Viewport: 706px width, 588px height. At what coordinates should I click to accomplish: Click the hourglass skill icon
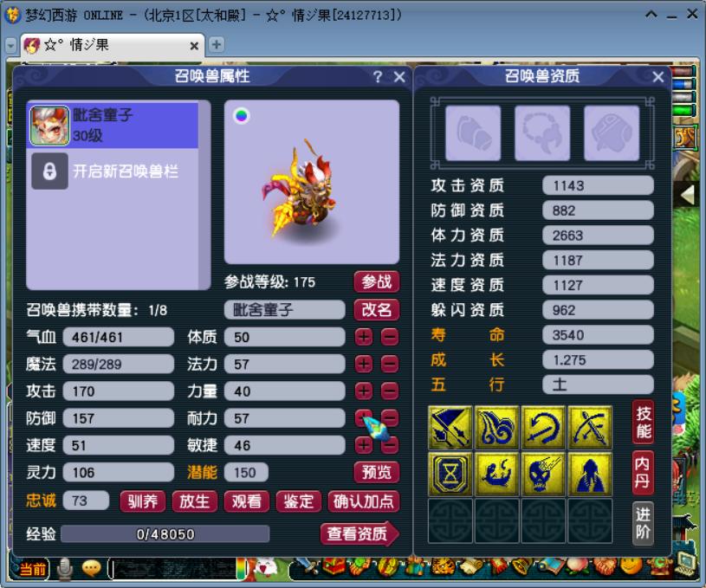pyautogui.click(x=450, y=474)
